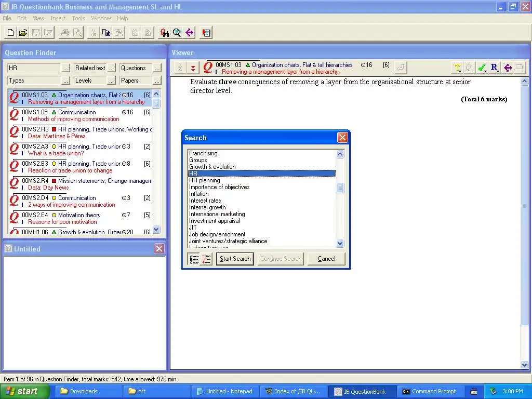Switch to Index of /IB QU... taskbar window
Image resolution: width=532 pixels, height=399 pixels.
pos(294,391)
